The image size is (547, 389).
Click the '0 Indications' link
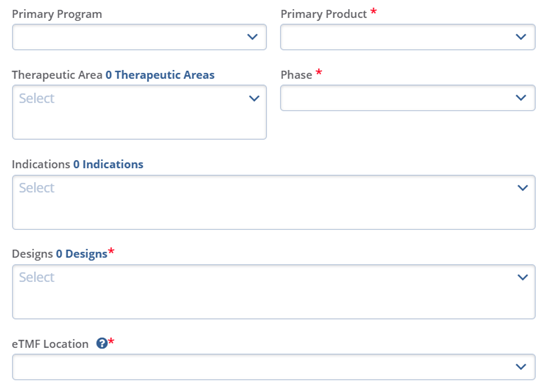click(x=108, y=164)
